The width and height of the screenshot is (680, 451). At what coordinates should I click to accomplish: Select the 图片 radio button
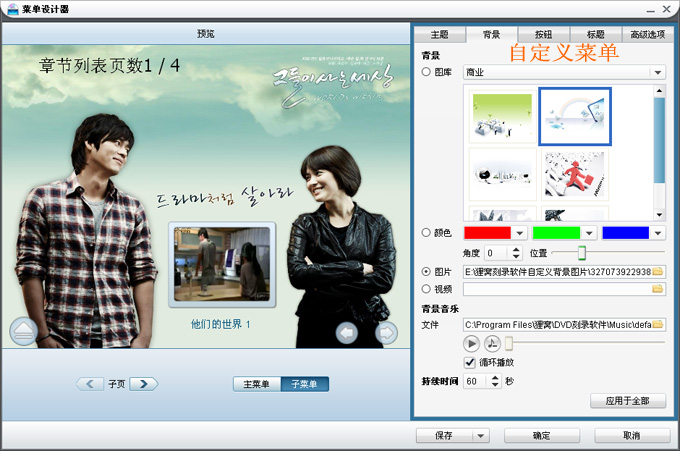click(426, 272)
